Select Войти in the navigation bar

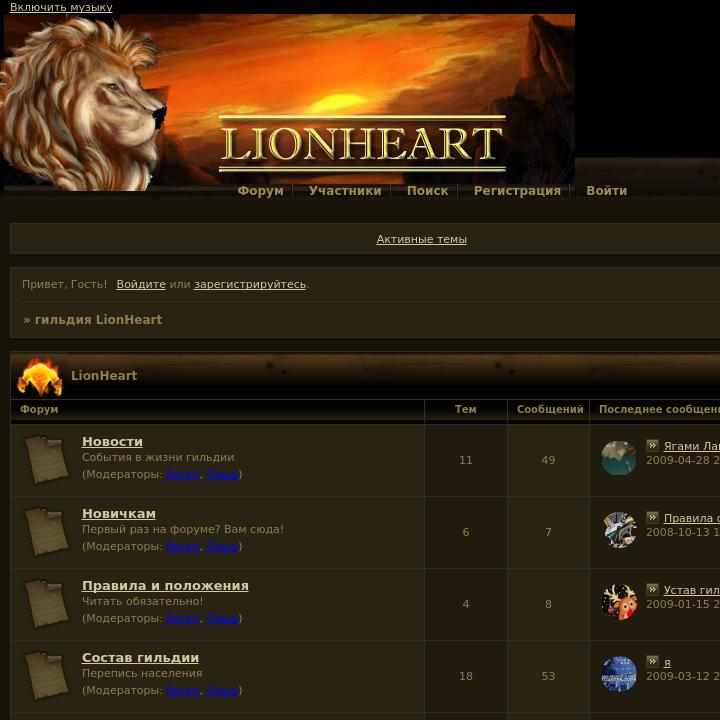[x=607, y=191]
